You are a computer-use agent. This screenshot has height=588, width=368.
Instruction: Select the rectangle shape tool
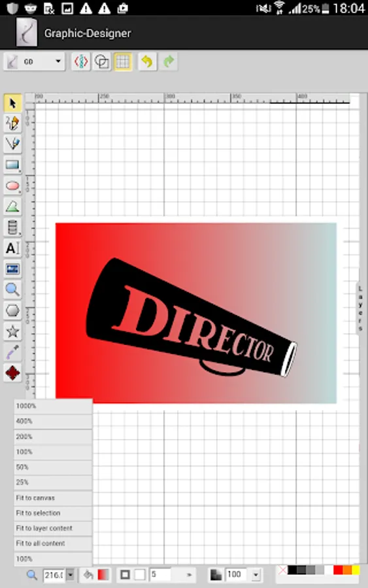[x=12, y=165]
